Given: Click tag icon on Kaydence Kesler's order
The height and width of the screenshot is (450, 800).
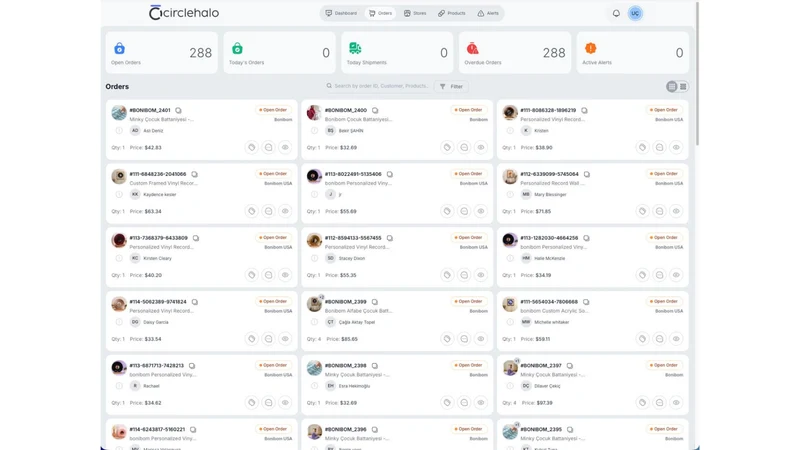Looking at the screenshot, I should point(252,211).
